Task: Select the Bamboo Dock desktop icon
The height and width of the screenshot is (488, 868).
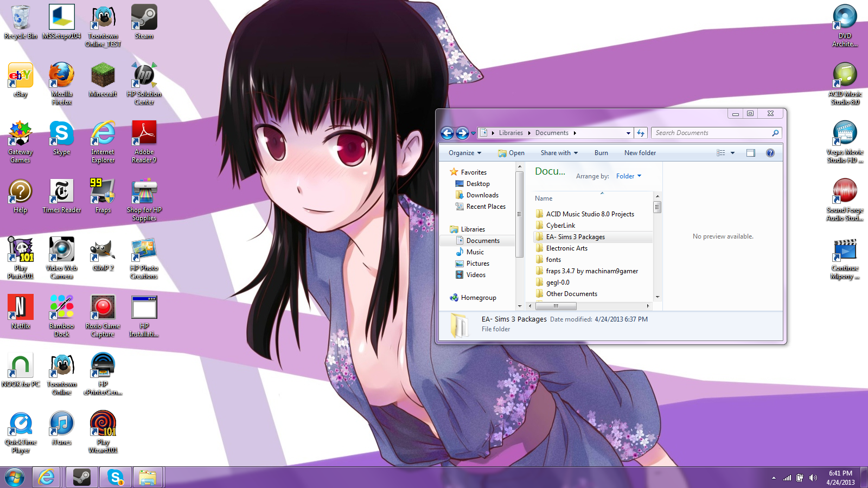Action: click(x=62, y=316)
